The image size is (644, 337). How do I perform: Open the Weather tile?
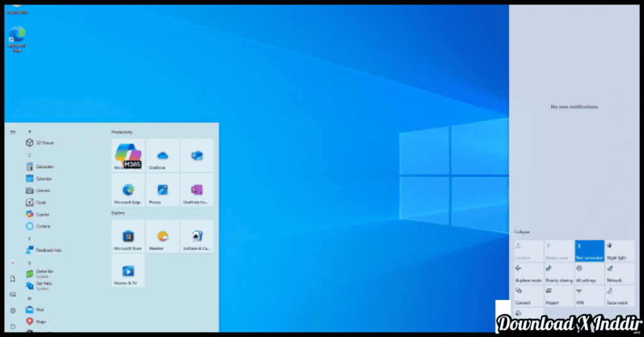click(163, 236)
